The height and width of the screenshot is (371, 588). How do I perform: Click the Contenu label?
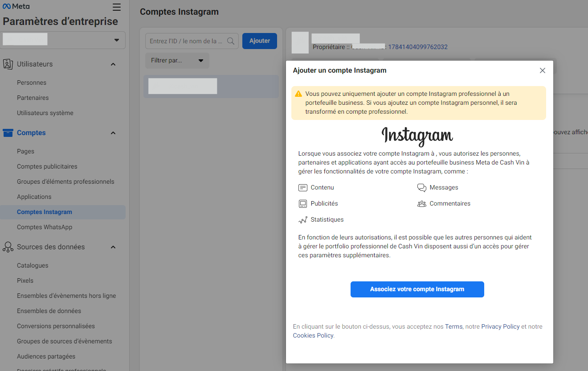322,188
